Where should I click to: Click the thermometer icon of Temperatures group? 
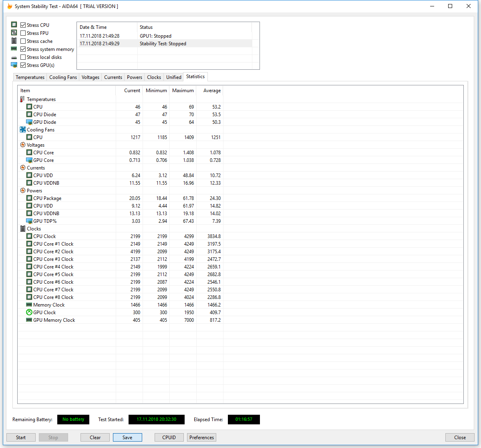22,99
